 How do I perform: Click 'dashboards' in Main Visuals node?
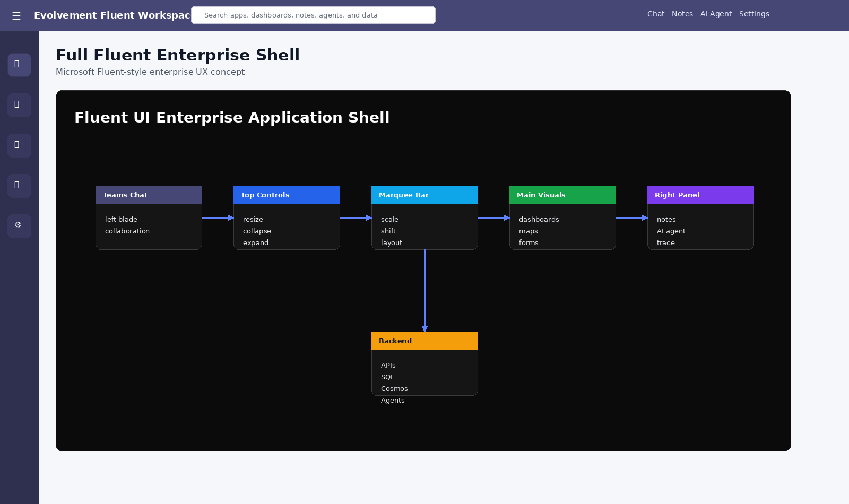pyautogui.click(x=539, y=219)
